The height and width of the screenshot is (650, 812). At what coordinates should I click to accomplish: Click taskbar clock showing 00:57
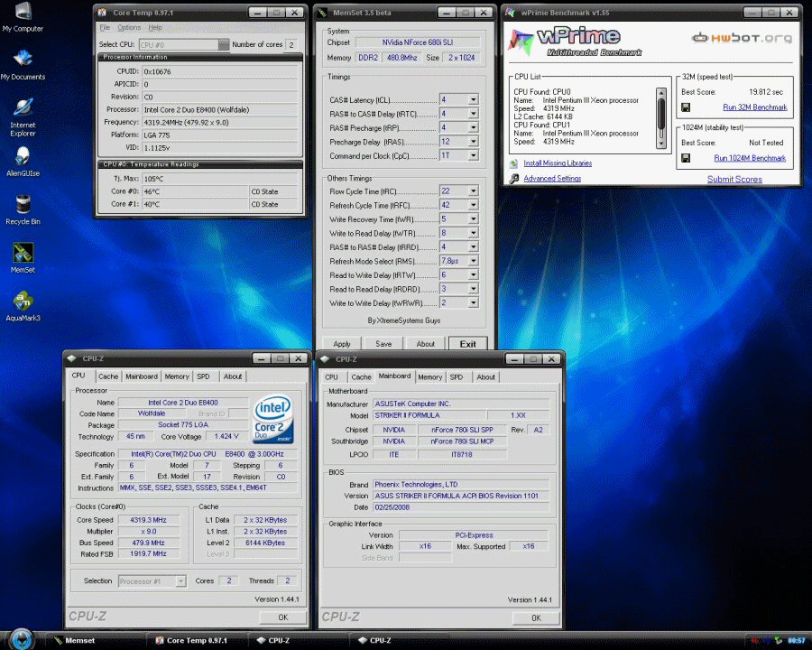[797, 641]
